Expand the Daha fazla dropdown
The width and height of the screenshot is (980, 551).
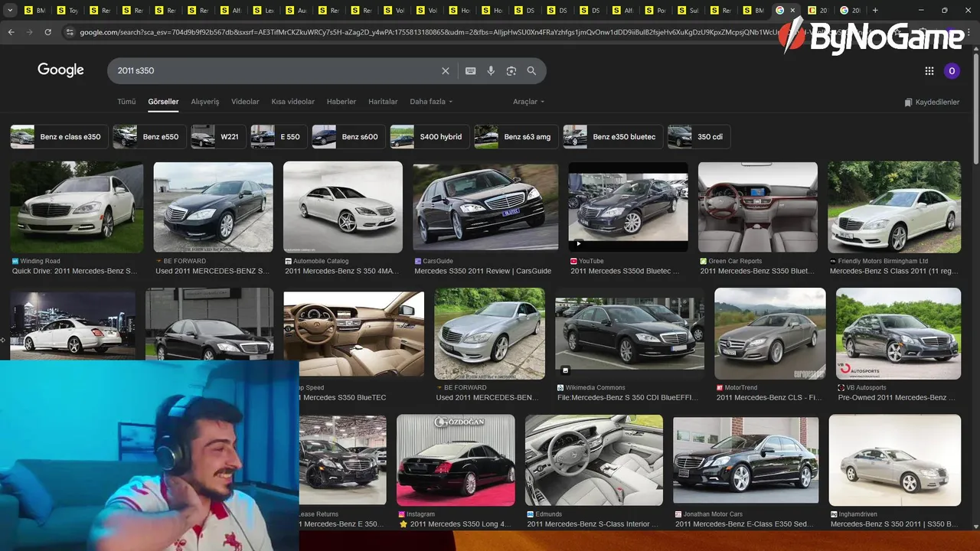point(431,102)
